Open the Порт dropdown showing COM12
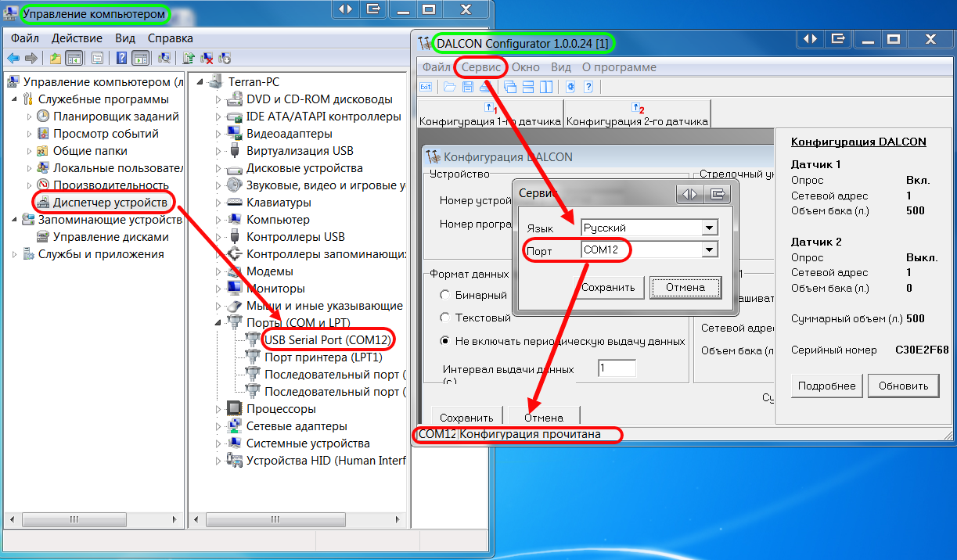 tap(709, 249)
